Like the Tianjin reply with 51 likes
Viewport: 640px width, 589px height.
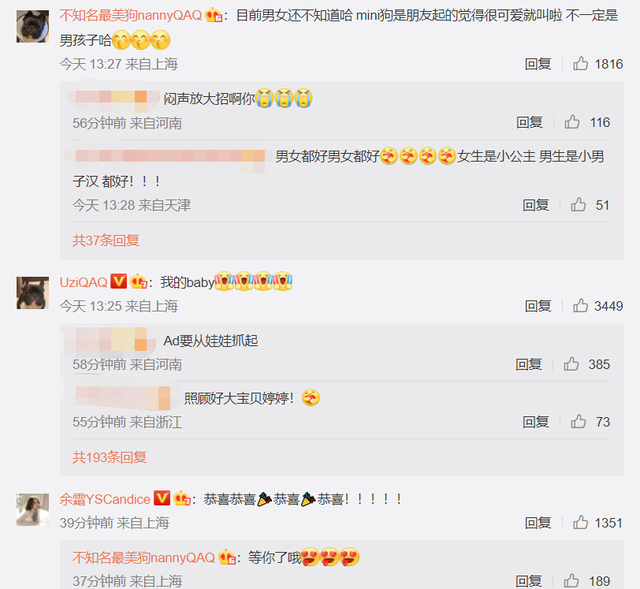click(578, 204)
